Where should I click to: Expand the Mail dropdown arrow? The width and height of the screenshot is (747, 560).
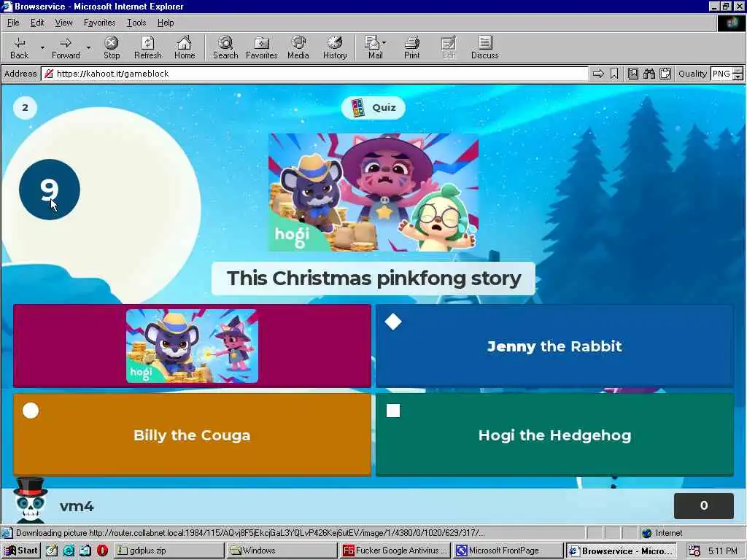coord(384,43)
